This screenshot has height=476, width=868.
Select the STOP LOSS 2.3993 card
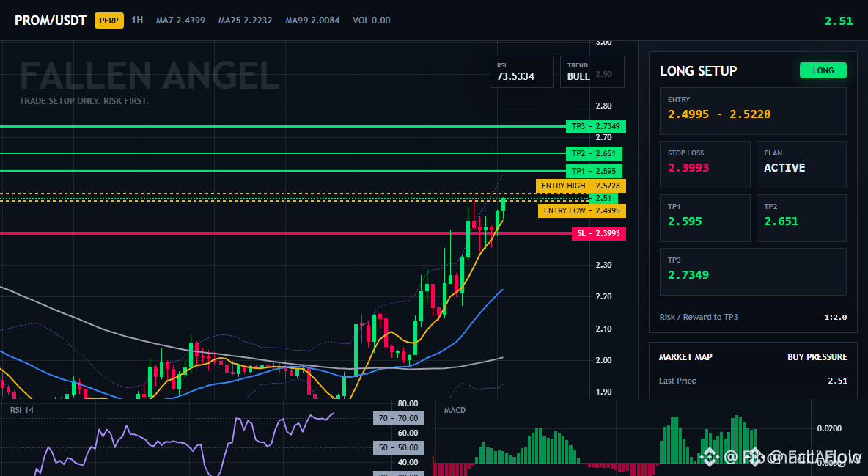(705, 164)
